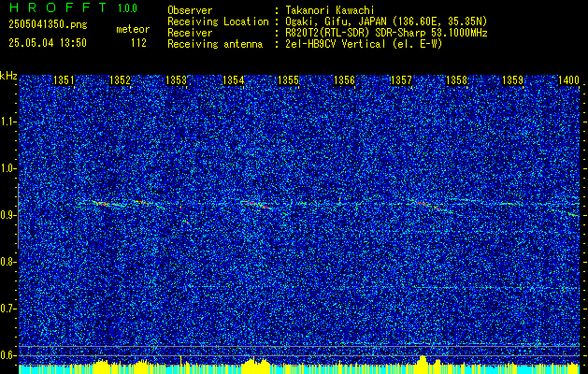Click the 'Receiver' field label
This screenshot has height=374, width=588.
click(x=190, y=33)
